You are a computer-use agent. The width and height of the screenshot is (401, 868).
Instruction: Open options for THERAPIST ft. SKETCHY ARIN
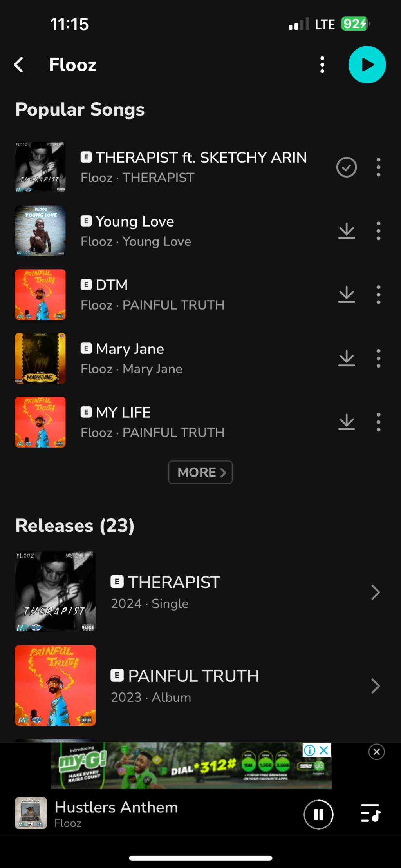pos(378,167)
